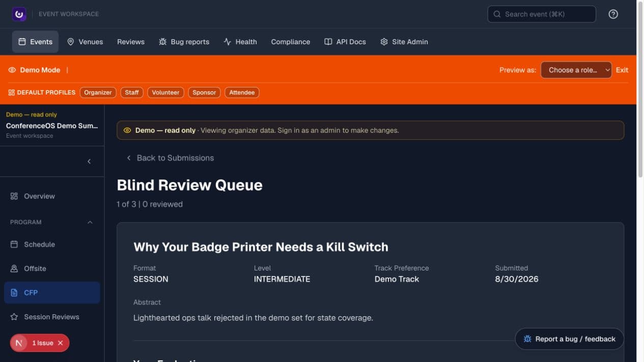Click the EVENT WORKSPACE header label
This screenshot has width=644, height=362.
pyautogui.click(x=69, y=14)
